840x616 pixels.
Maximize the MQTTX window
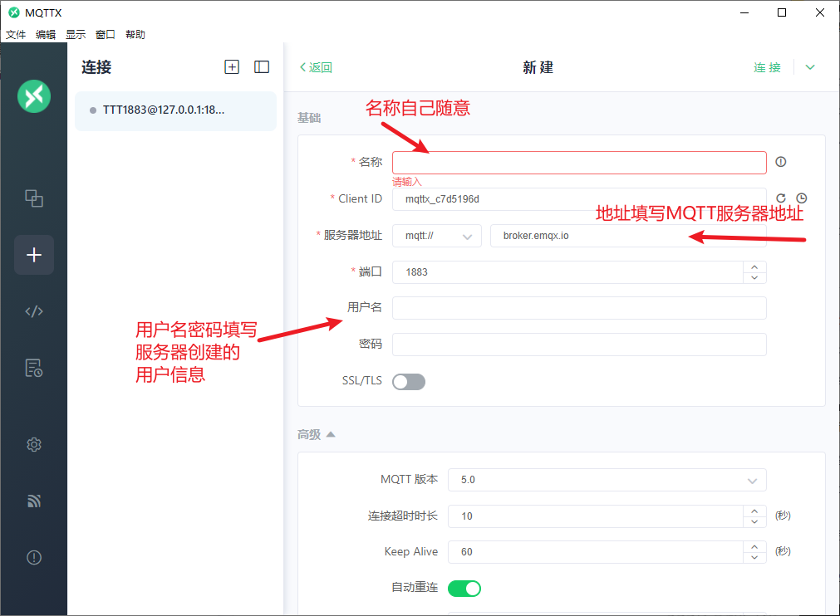782,12
